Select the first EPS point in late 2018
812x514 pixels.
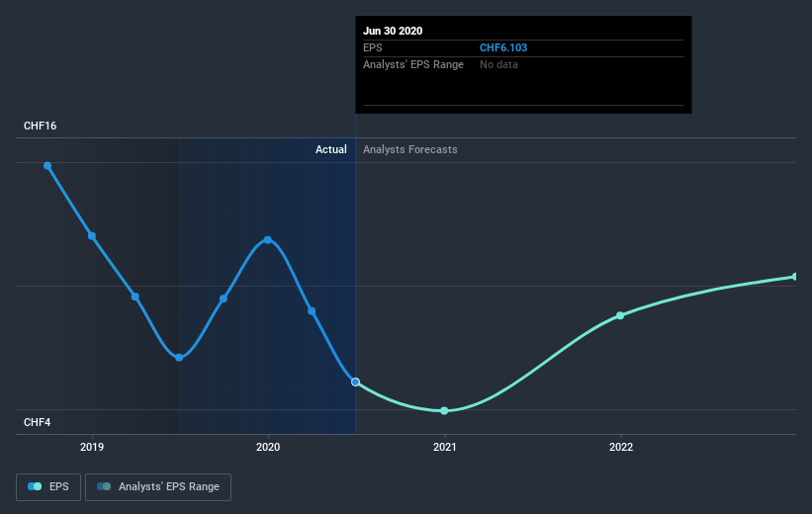click(x=47, y=166)
